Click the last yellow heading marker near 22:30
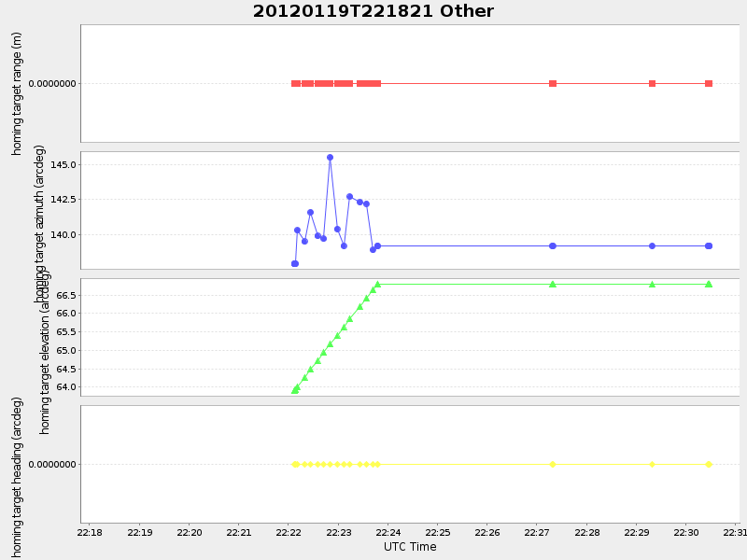 point(708,463)
